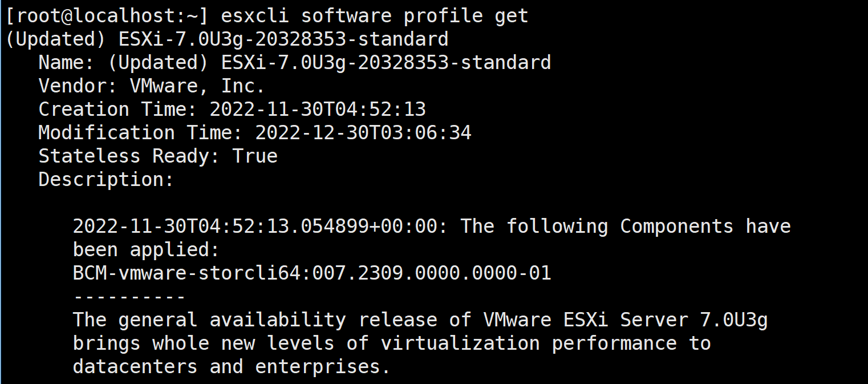Click the modification timestamp 2022-12-30T03:06:34
868x384 pixels.
pos(363,132)
